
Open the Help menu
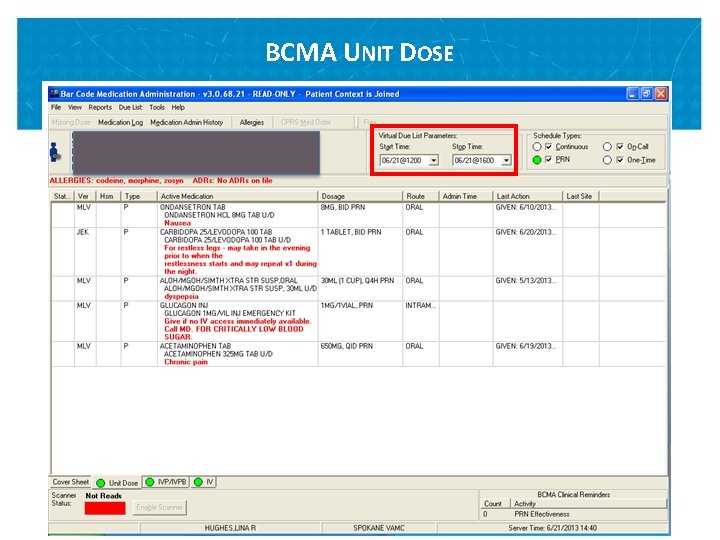(178, 107)
